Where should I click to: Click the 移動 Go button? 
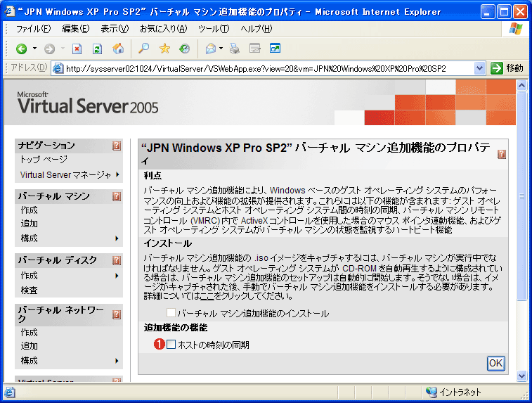pos(507,68)
